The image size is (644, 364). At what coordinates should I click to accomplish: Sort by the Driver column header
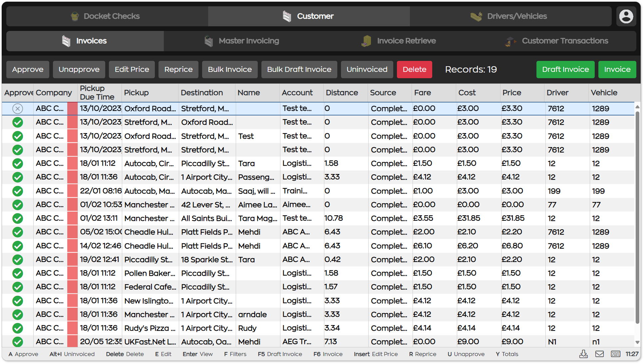566,92
